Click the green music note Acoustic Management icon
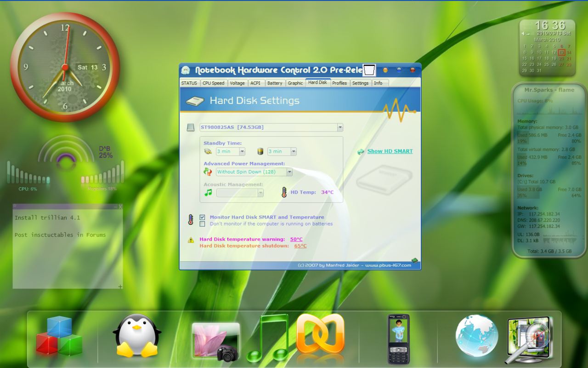 [x=208, y=192]
